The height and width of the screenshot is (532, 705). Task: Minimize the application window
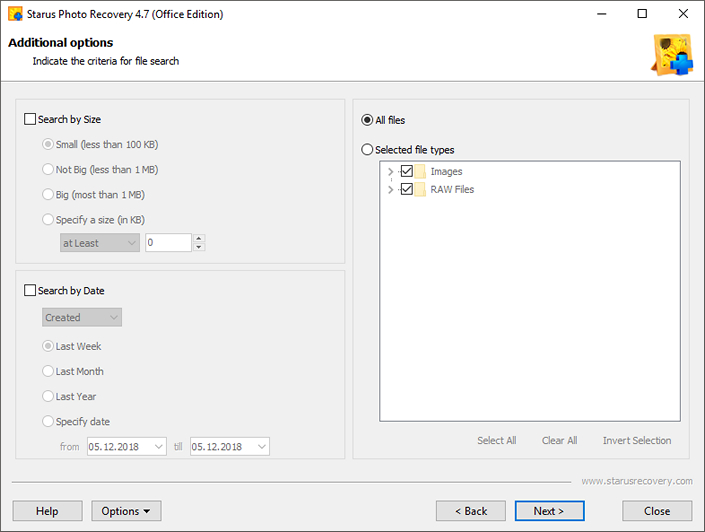602,13
